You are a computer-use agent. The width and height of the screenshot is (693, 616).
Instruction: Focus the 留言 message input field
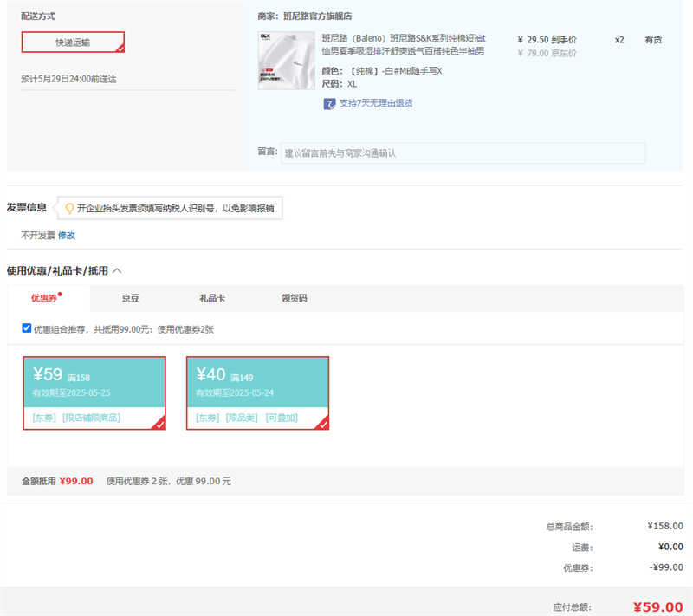463,152
